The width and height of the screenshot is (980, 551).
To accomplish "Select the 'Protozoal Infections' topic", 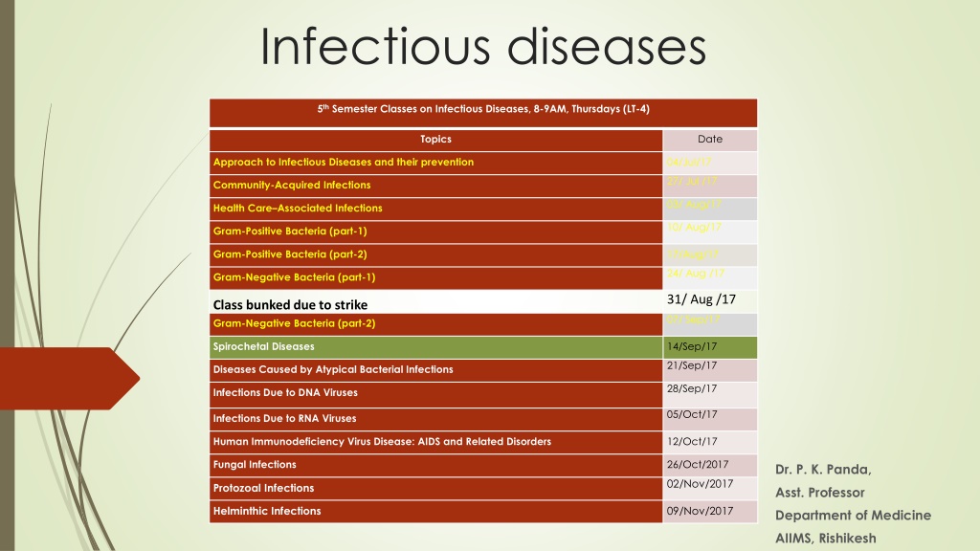I will coord(263,488).
